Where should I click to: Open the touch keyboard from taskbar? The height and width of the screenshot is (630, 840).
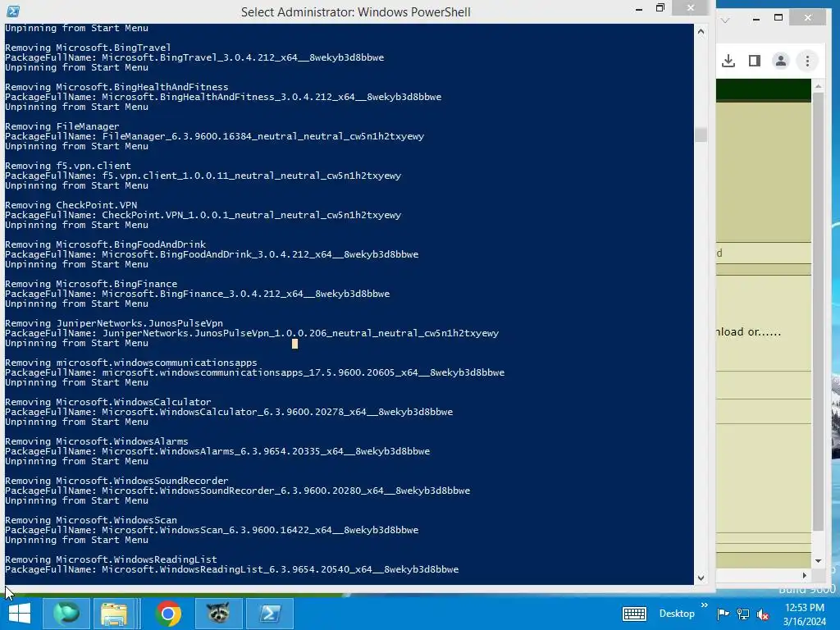pos(634,614)
